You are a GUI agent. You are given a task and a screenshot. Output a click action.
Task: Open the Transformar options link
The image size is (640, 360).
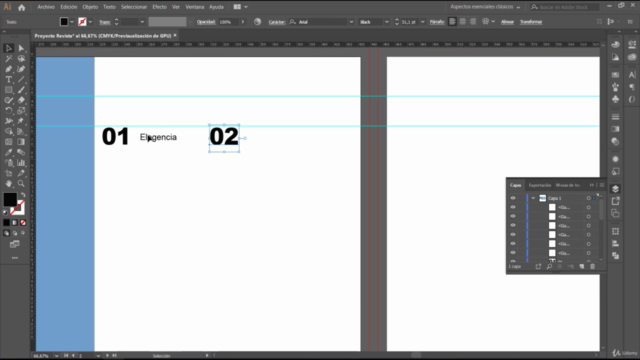(x=531, y=22)
